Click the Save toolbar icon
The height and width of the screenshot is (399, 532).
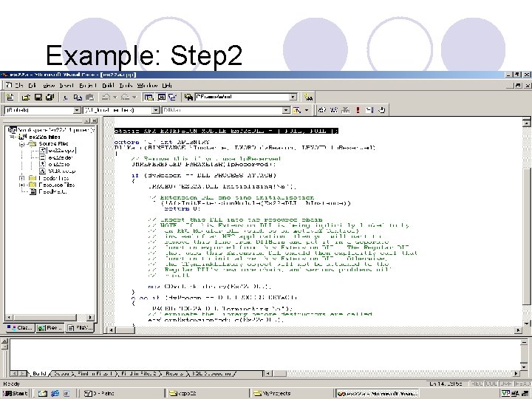[x=38, y=98]
